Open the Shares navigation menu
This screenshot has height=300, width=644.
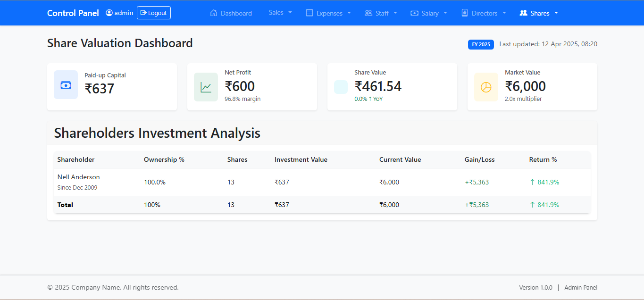pos(539,13)
